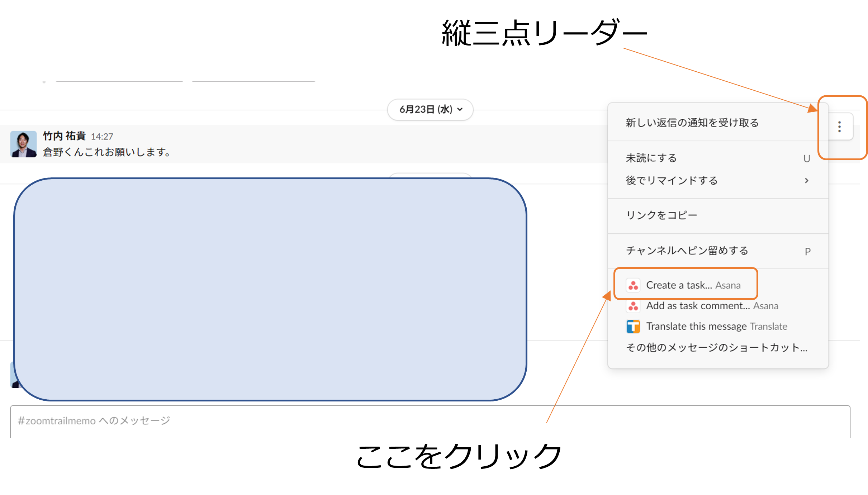Screen dimensions: 868x495
Task: Choose 未読にする from the menu
Action: (718, 158)
